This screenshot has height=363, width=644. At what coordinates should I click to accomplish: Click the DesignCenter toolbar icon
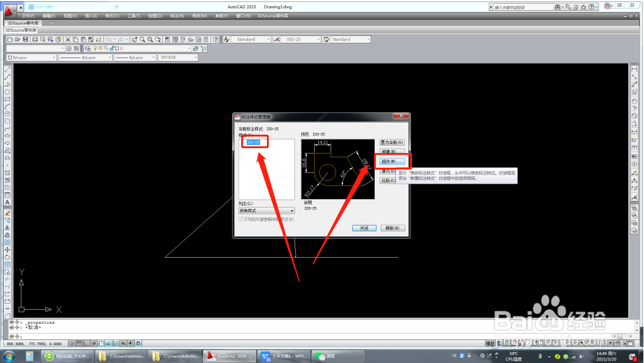pos(175,39)
